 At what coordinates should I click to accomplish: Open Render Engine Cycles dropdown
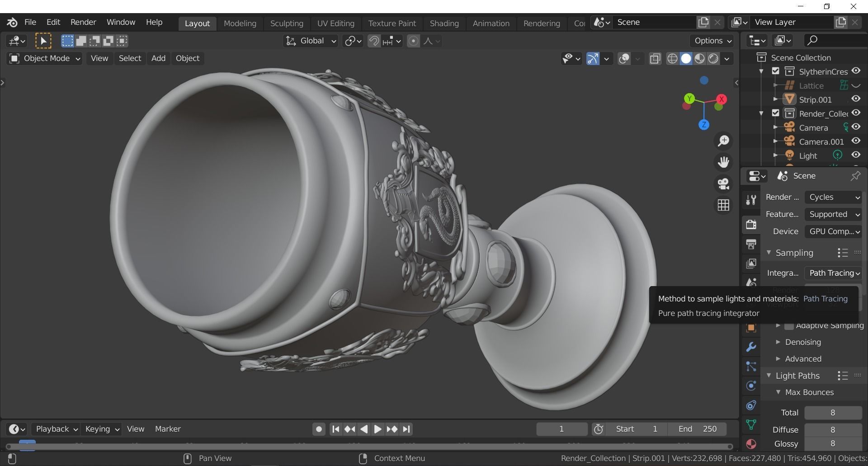coord(833,197)
